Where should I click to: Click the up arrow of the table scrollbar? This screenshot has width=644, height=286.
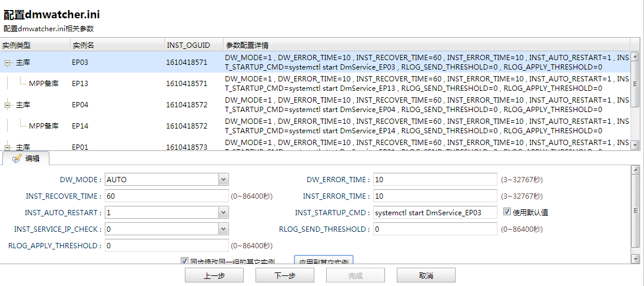tap(635, 57)
